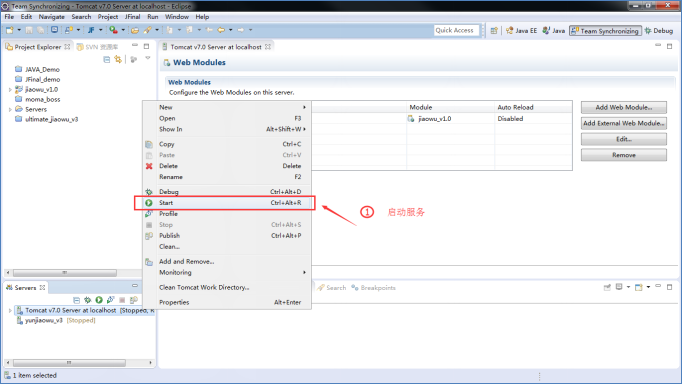The image size is (683, 385).
Task: Switch to the Debug perspective
Action: coord(659,31)
